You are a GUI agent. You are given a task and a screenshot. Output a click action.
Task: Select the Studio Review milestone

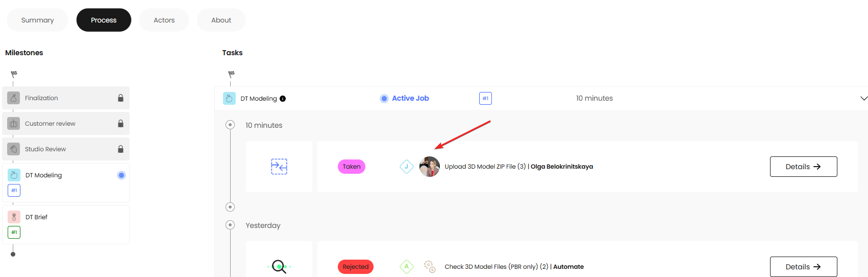[x=66, y=149]
